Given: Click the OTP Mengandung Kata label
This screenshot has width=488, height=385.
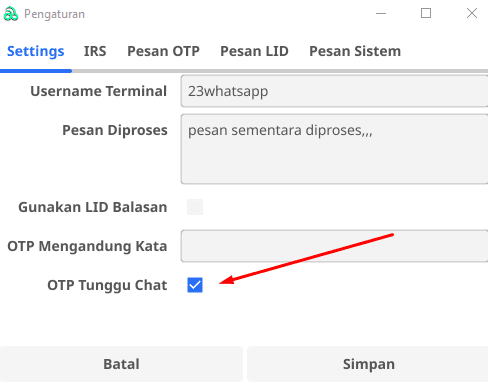Looking at the screenshot, I should pyautogui.click(x=87, y=246).
